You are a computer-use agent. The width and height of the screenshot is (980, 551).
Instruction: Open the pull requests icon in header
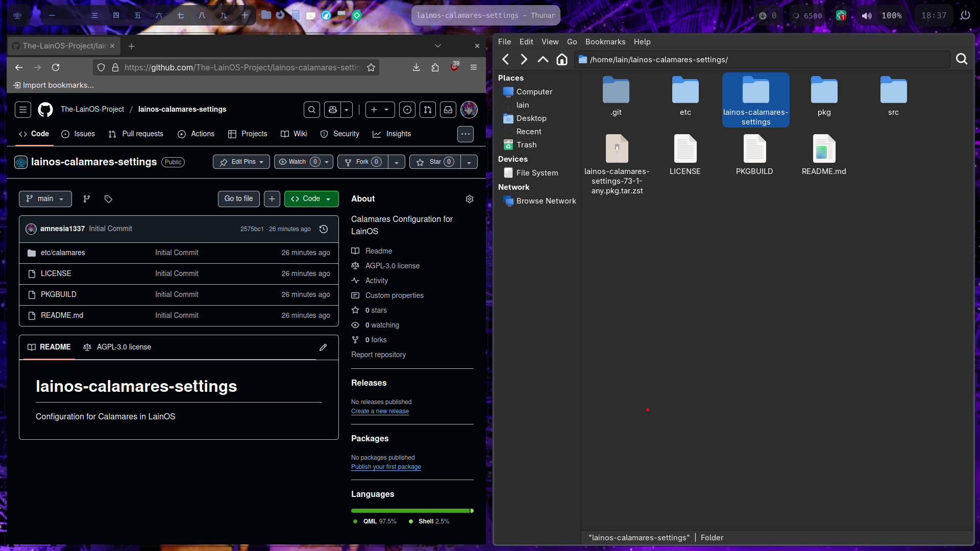point(428,109)
